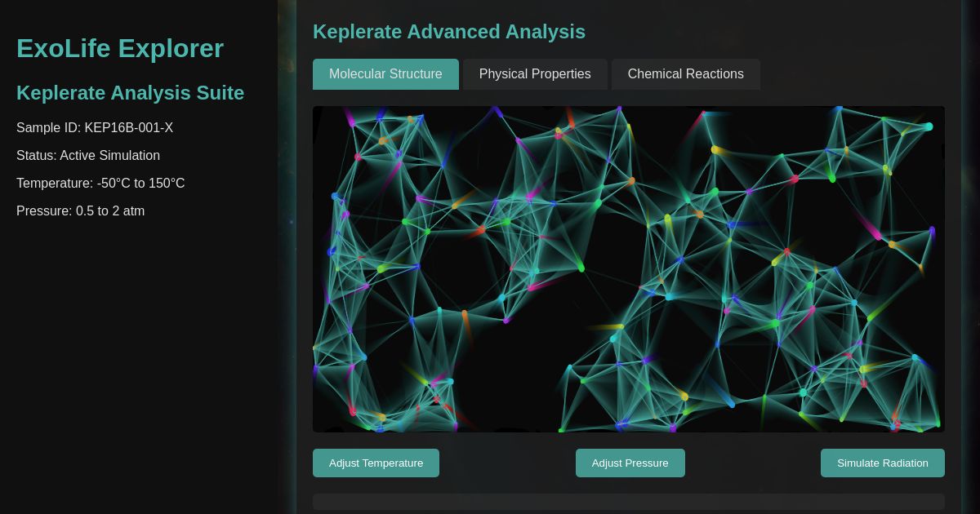This screenshot has width=980, height=514.
Task: Select the Molecular Structure tab
Action: (x=385, y=74)
